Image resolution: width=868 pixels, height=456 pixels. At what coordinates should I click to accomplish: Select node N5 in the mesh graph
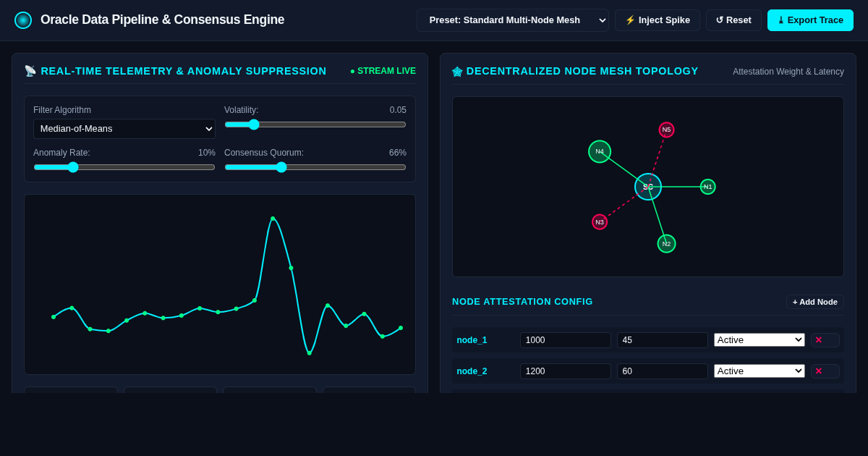(x=666, y=130)
